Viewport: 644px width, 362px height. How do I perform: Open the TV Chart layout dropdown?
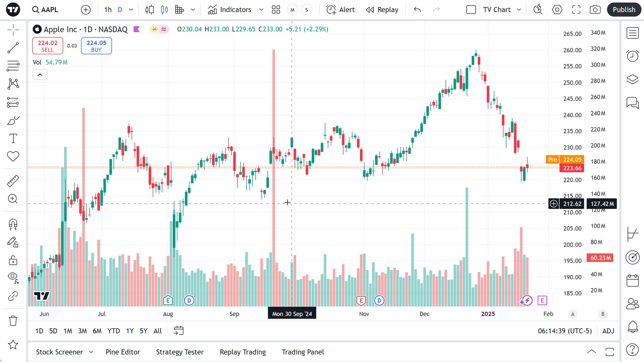[519, 10]
